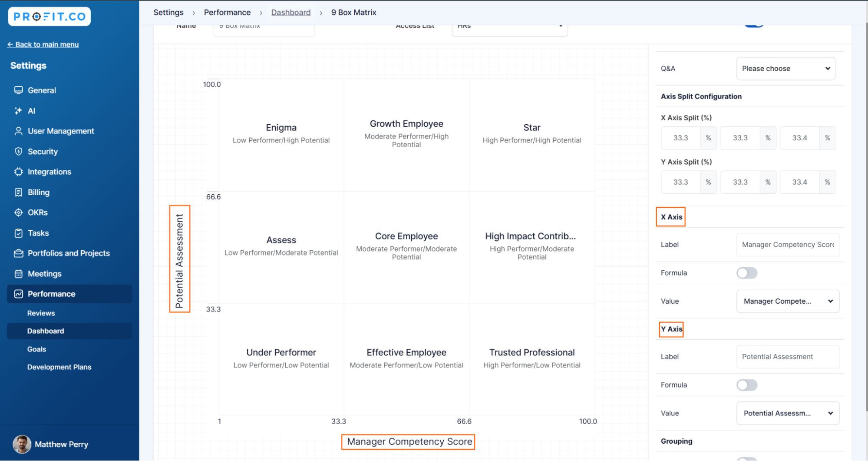This screenshot has width=868, height=461.
Task: Open the Q&A Please choose dropdown
Action: point(785,69)
